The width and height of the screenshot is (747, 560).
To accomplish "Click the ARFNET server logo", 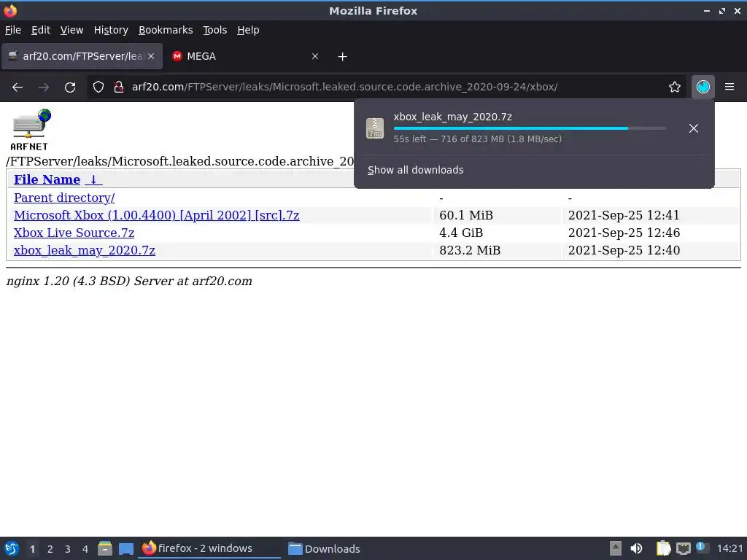I will 31,130.
